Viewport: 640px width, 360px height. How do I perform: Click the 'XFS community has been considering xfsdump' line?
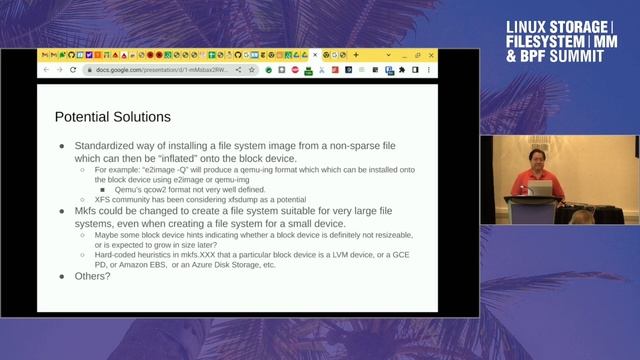coord(200,200)
